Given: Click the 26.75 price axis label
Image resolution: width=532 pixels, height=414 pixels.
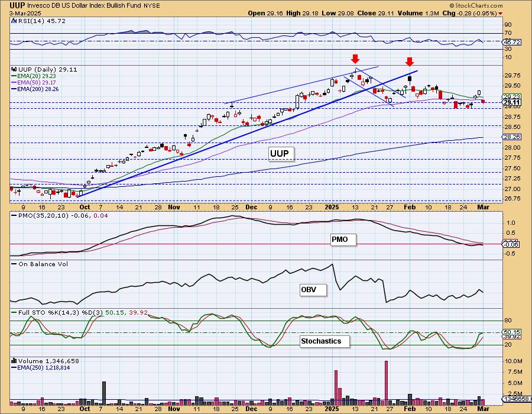Looking at the screenshot, I should [x=512, y=199].
